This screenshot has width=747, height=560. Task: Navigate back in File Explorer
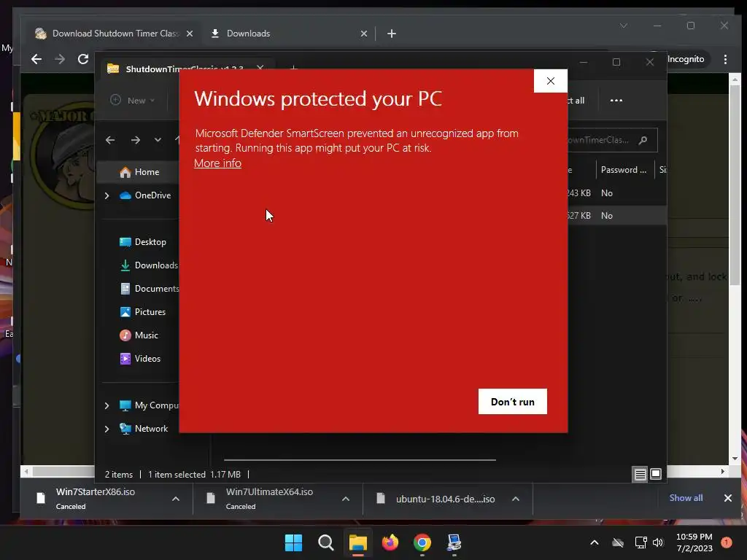111,140
